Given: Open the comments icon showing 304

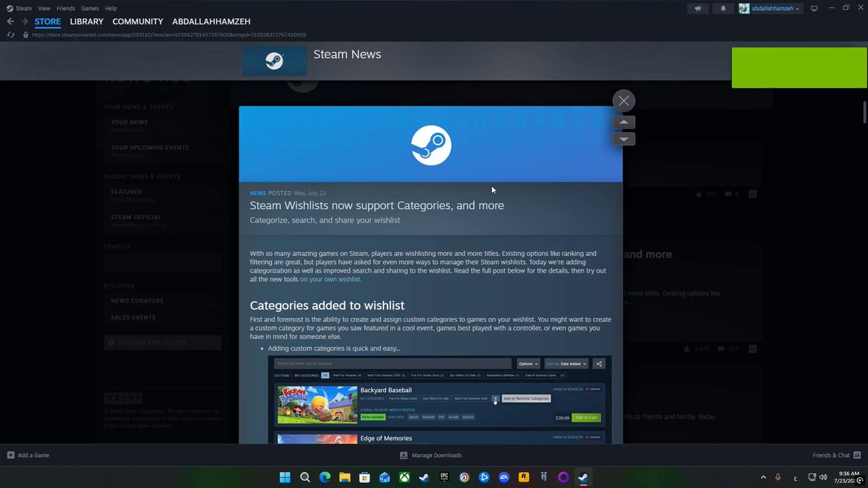Looking at the screenshot, I should click(x=720, y=349).
